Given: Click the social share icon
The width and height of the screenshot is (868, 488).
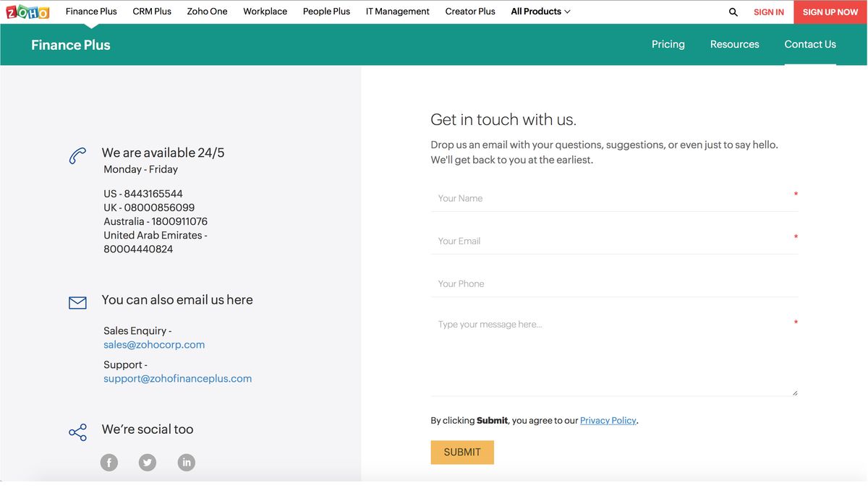Looking at the screenshot, I should tap(77, 432).
